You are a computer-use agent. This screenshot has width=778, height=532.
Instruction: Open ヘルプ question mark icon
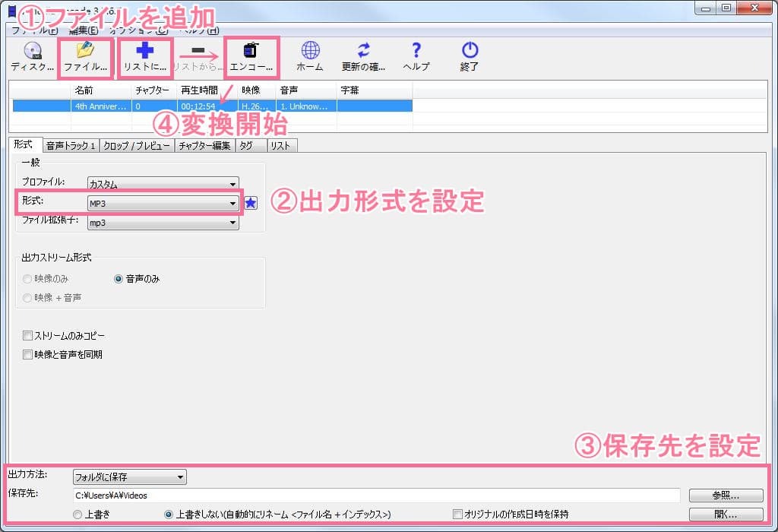(416, 56)
